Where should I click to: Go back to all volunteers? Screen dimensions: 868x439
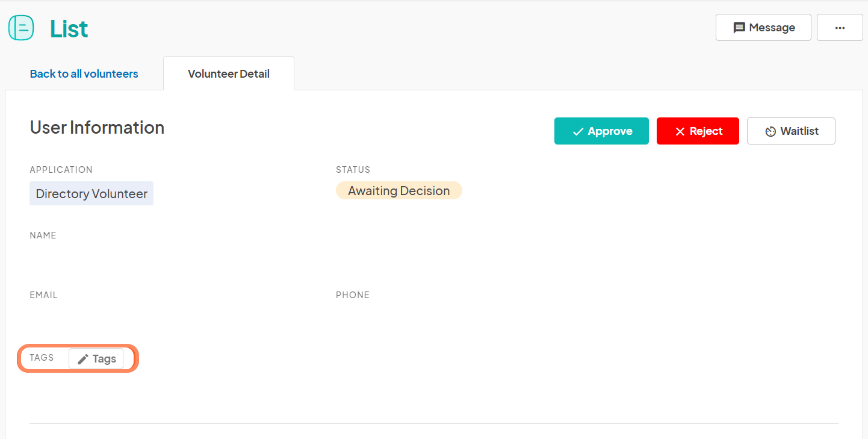[x=84, y=73]
